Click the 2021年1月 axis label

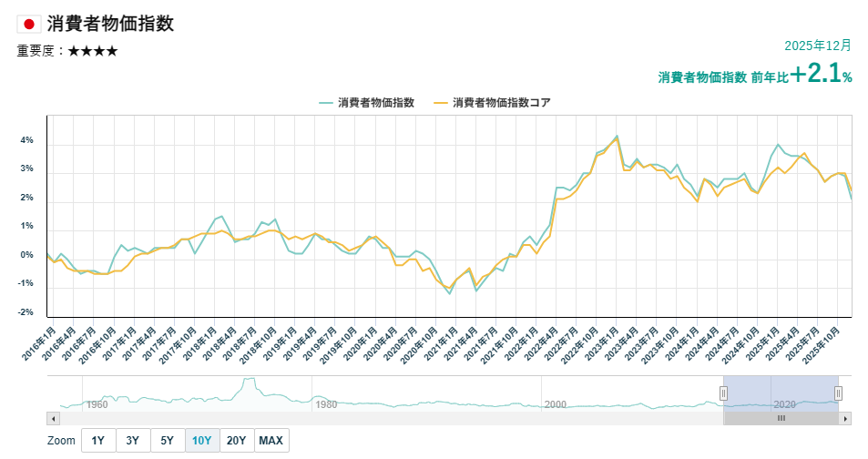(441, 344)
